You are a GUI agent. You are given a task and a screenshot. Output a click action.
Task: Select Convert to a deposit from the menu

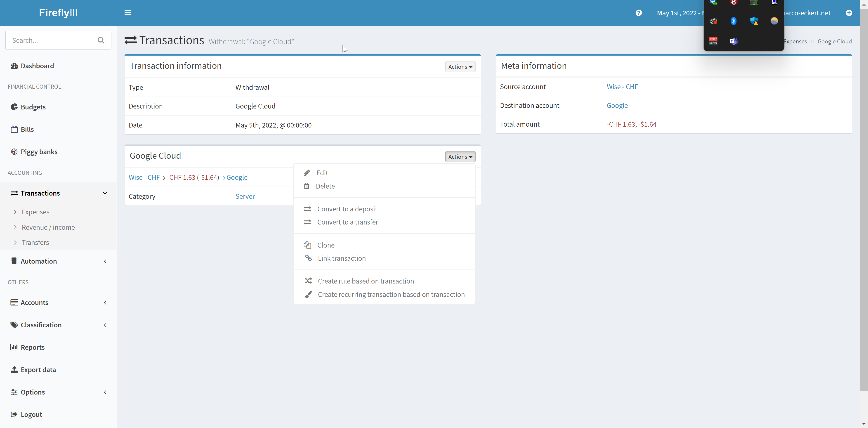[x=347, y=209]
